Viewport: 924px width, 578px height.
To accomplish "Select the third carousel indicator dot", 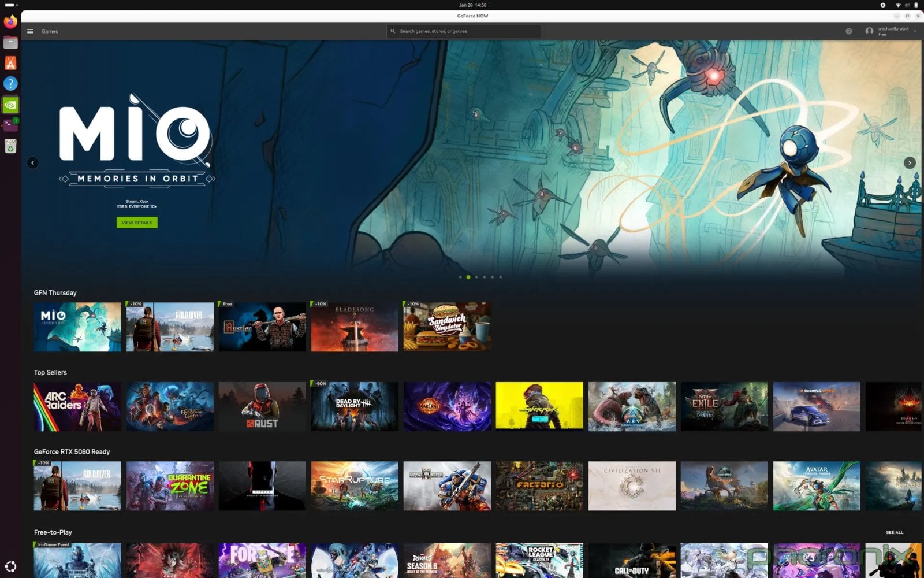I will [476, 277].
